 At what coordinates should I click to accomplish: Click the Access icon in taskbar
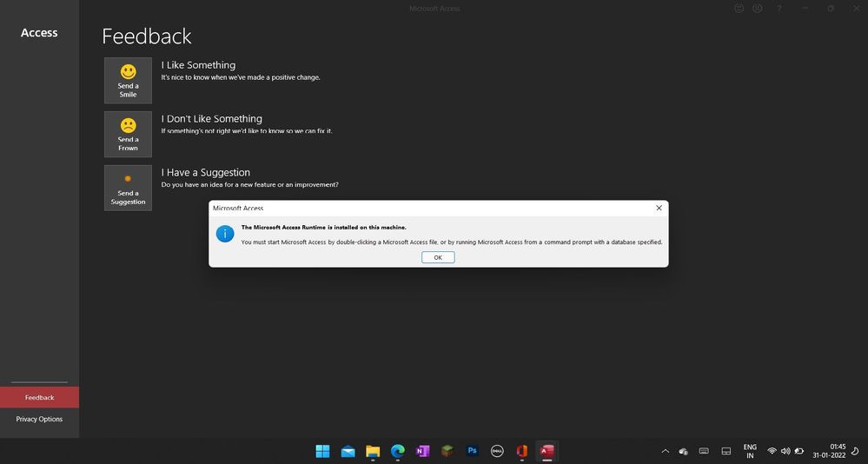(547, 451)
